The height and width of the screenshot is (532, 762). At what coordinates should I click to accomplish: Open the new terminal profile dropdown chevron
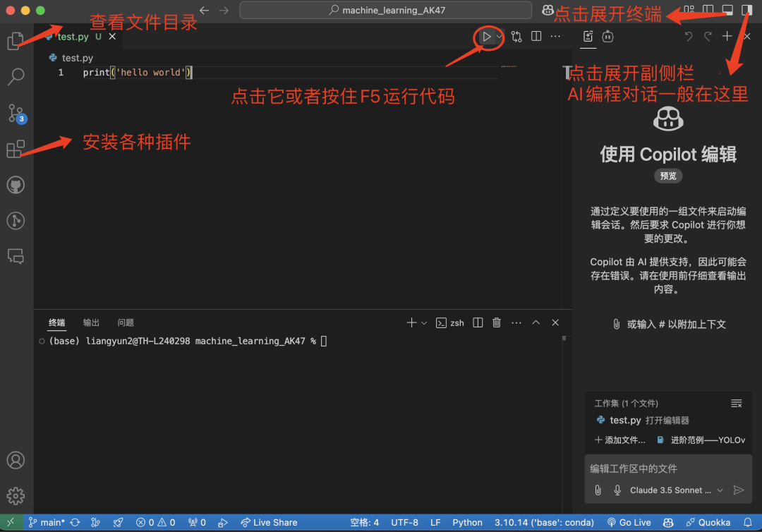pyautogui.click(x=424, y=322)
